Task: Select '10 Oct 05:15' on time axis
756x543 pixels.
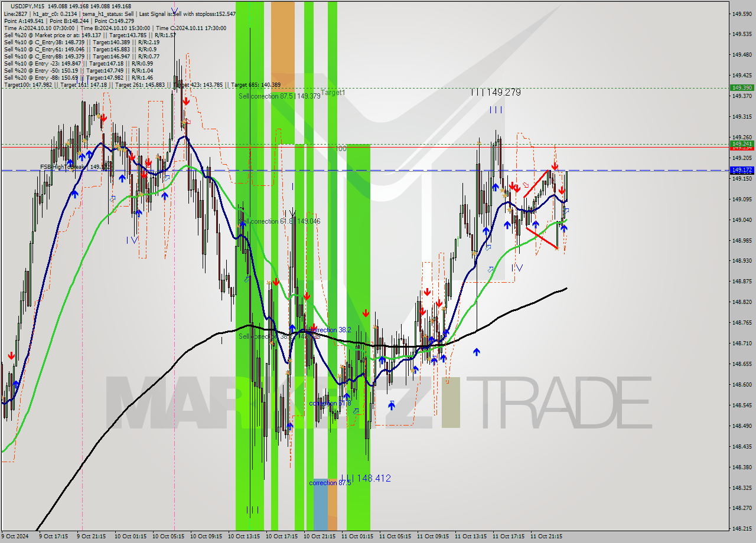Action: click(168, 537)
